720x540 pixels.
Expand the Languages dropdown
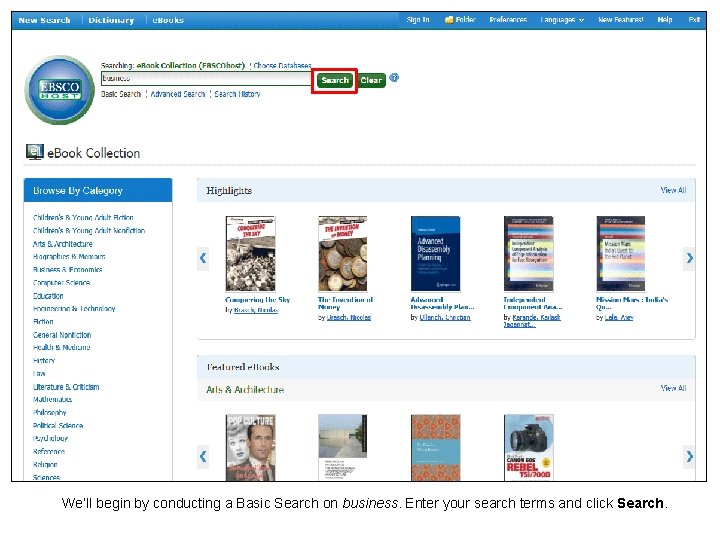click(x=562, y=20)
